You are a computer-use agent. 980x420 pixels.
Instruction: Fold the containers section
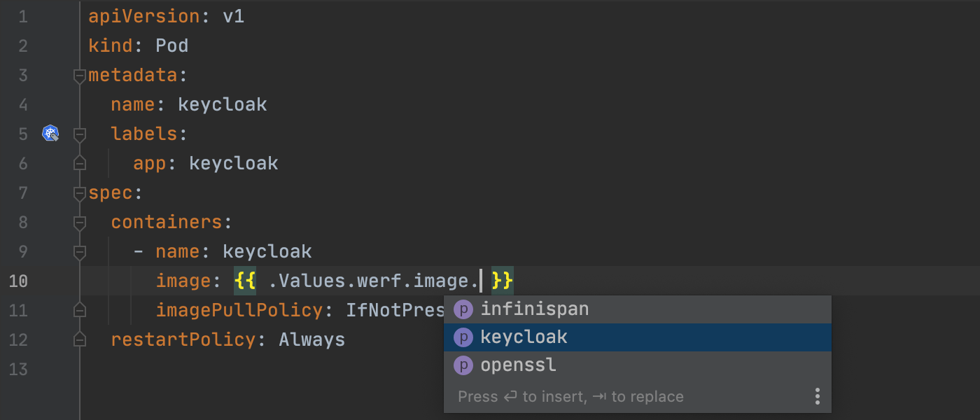tap(80, 223)
